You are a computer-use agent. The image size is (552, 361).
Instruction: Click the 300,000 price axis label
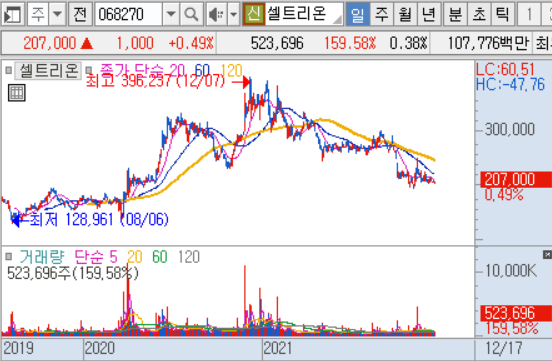510,129
